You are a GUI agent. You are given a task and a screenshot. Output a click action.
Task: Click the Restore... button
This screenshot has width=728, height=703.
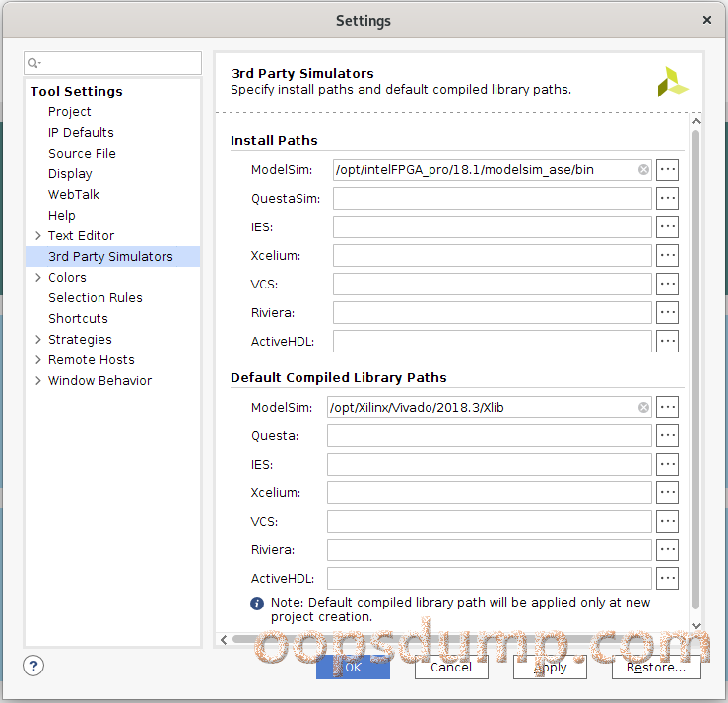tap(656, 667)
